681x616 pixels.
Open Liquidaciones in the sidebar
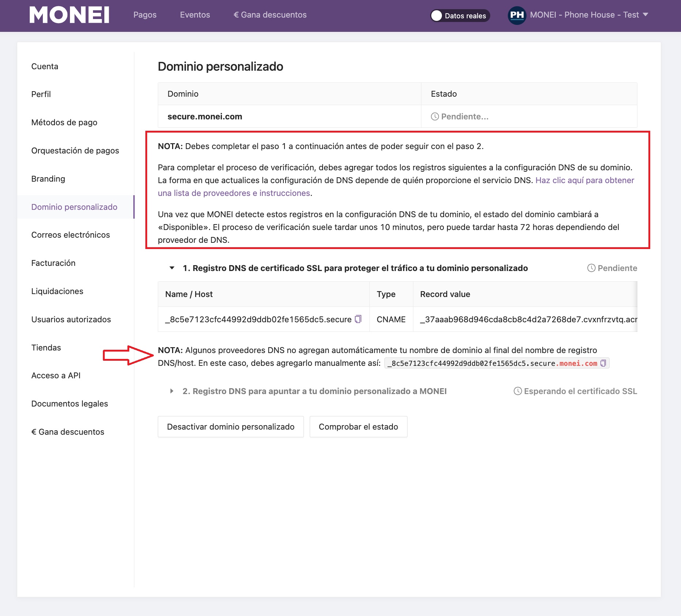click(57, 291)
